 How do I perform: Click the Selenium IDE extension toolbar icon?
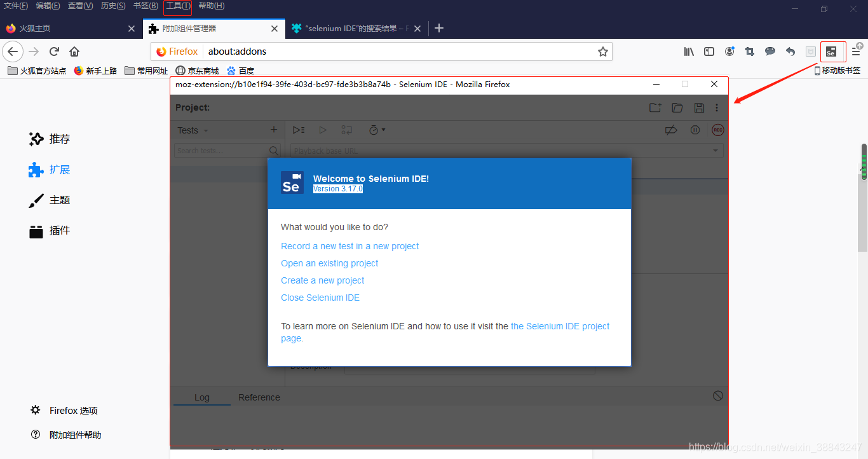[831, 51]
